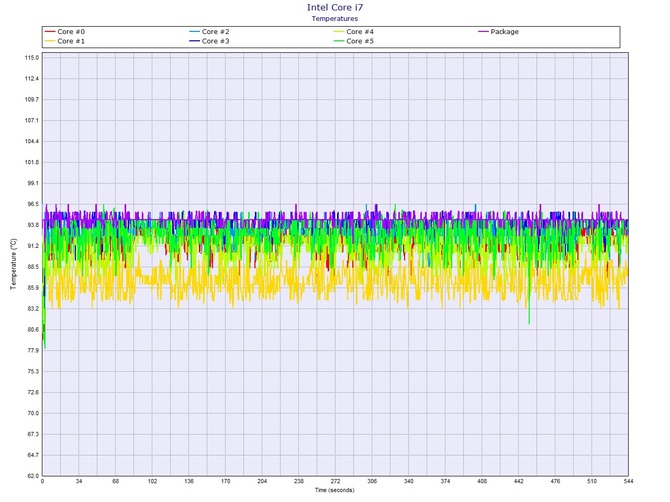
Task: Click the 93.8 value on temperature axis
Action: pos(33,225)
